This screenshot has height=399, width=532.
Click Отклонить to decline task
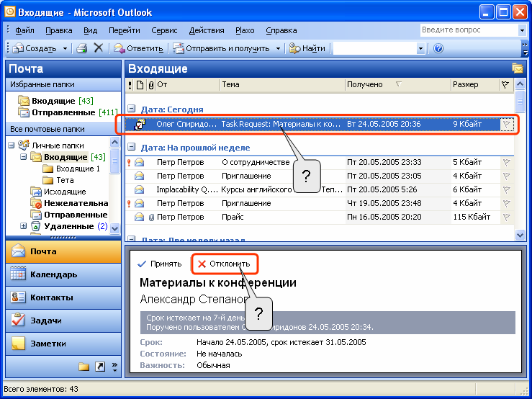click(224, 264)
